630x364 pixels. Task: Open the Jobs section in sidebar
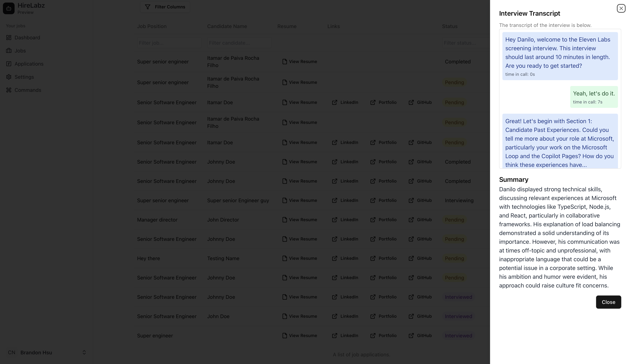tap(20, 50)
